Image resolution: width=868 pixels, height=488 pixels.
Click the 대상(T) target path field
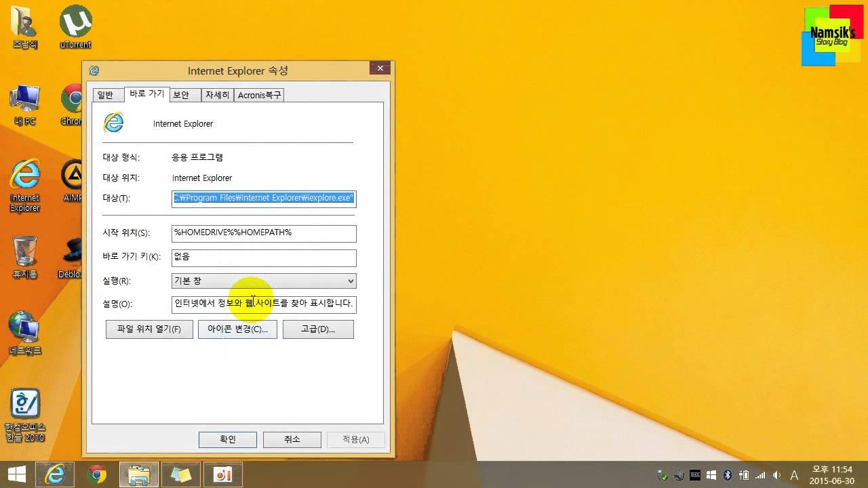pos(264,199)
